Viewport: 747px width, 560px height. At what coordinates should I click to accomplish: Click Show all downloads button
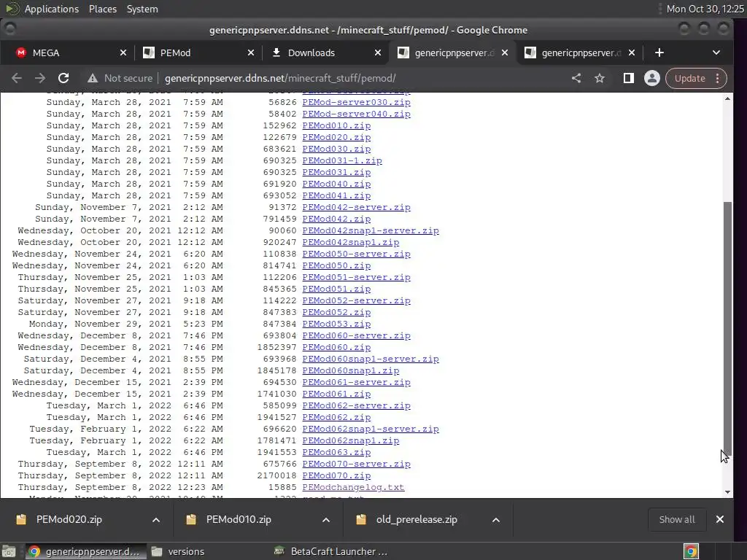676,519
